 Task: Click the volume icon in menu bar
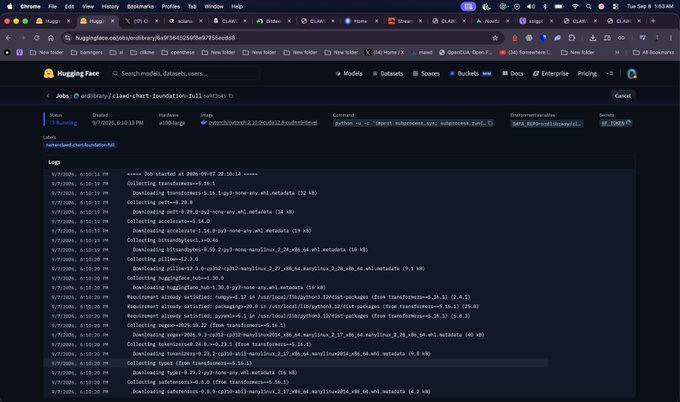point(531,7)
